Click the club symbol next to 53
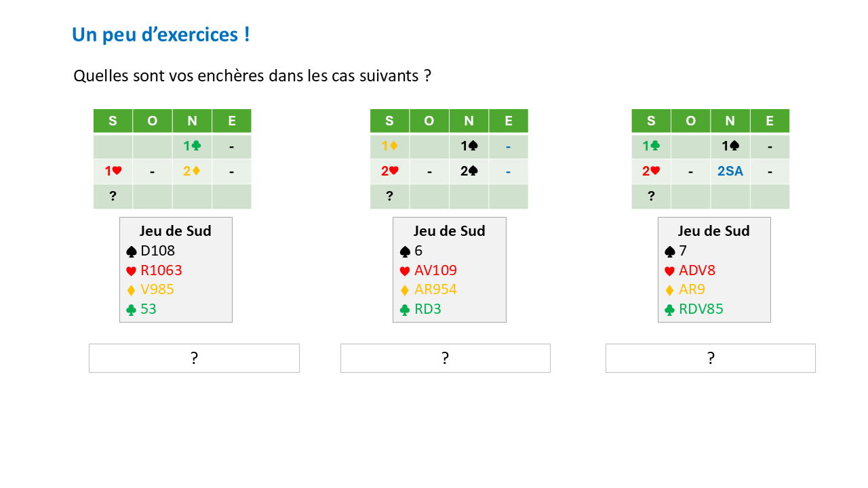 click(x=132, y=310)
